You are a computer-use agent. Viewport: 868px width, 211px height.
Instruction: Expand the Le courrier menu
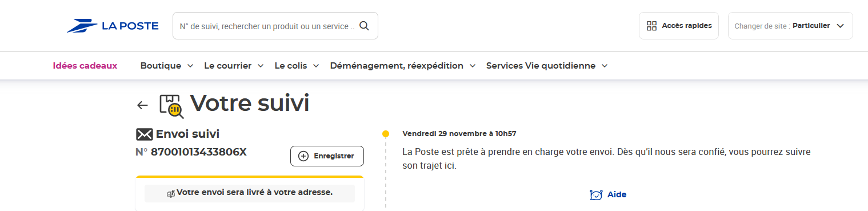point(234,66)
